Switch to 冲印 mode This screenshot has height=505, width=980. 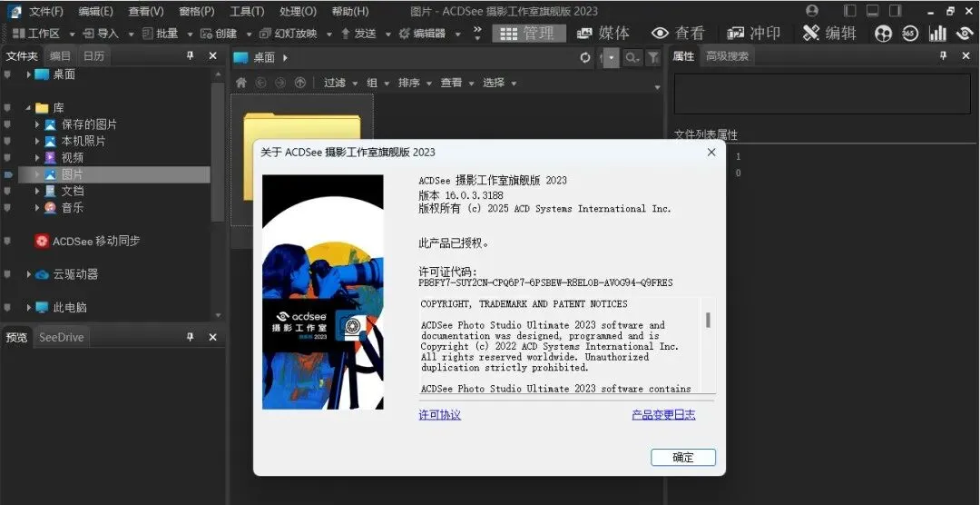pyautogui.click(x=753, y=34)
